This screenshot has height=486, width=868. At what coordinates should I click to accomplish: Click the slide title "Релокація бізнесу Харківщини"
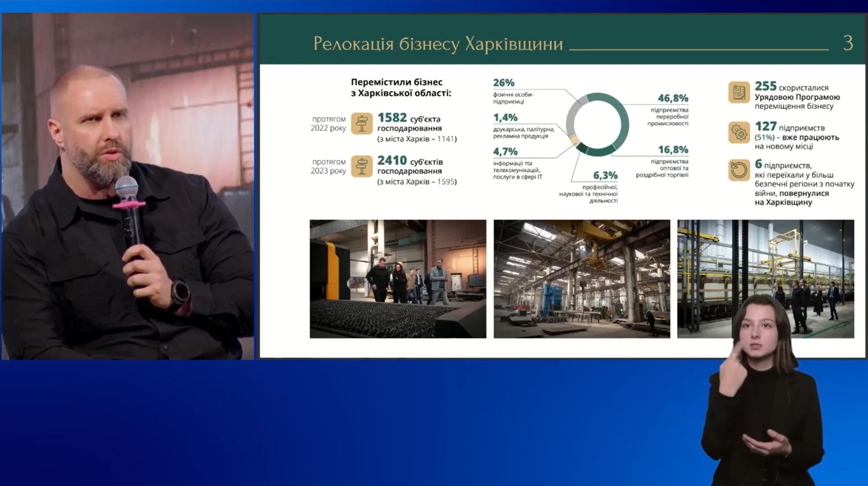coord(438,44)
